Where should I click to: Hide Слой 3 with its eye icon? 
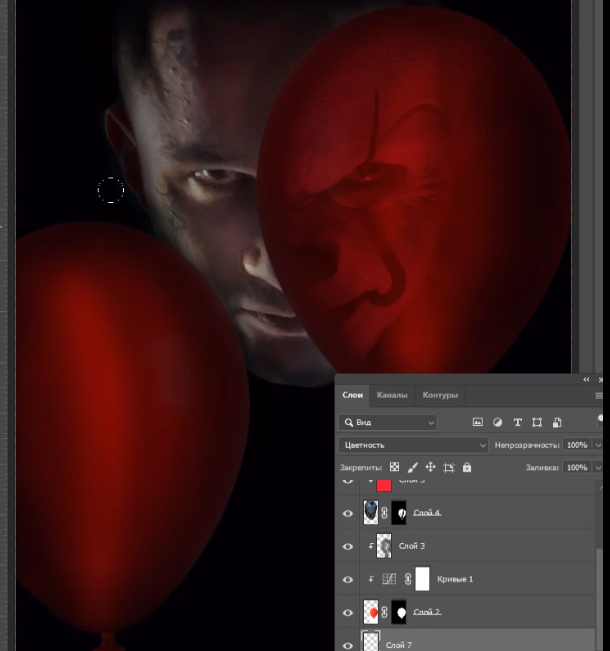point(348,547)
